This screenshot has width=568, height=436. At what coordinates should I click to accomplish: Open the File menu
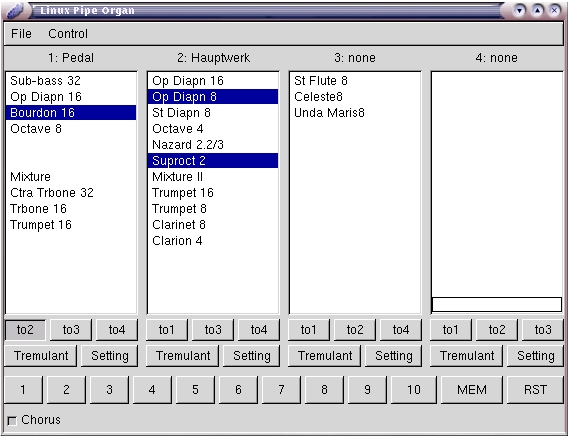click(x=21, y=34)
